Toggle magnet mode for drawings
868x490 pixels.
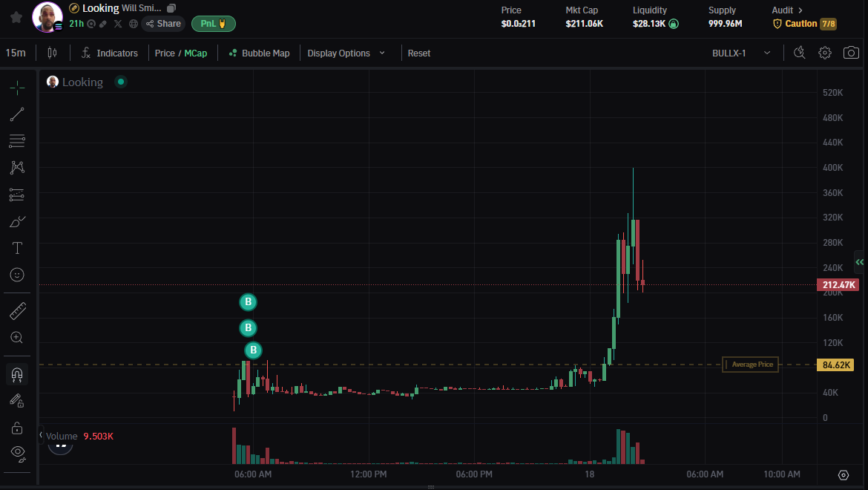(17, 375)
